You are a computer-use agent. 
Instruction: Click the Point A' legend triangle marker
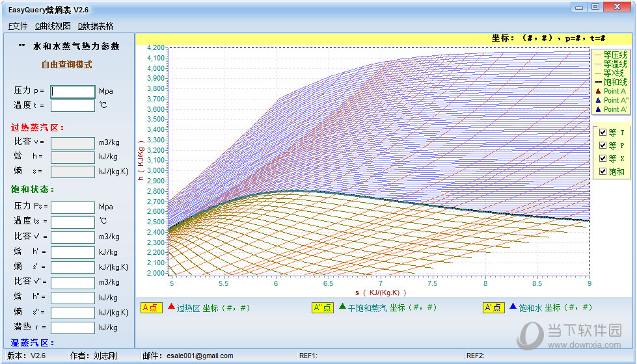click(598, 110)
